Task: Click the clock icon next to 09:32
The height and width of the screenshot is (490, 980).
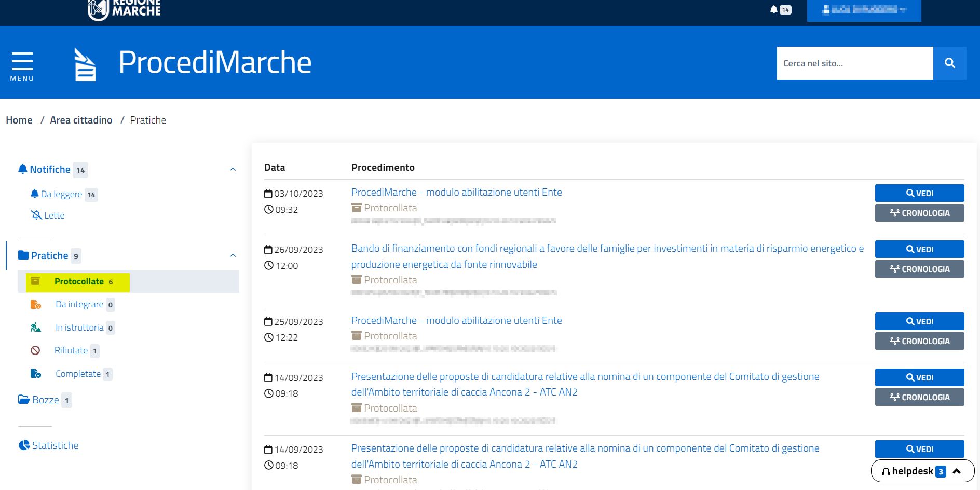Action: (269, 209)
